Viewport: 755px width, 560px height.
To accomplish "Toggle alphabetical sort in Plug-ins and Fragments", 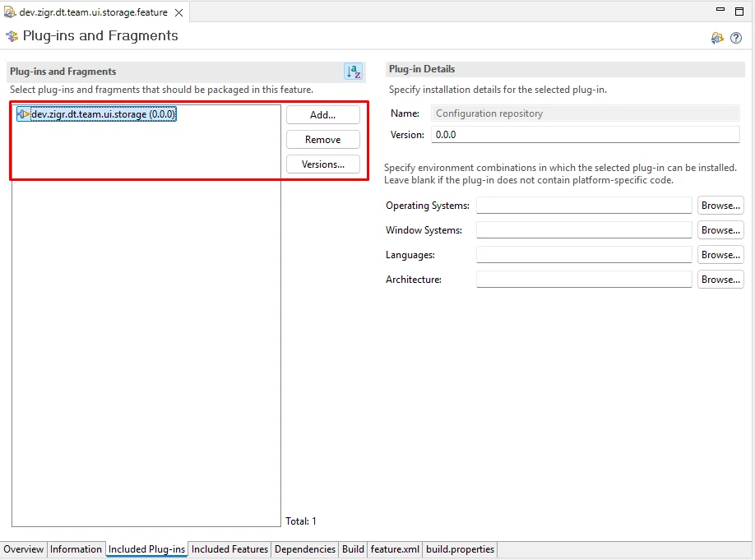I will coord(354,72).
